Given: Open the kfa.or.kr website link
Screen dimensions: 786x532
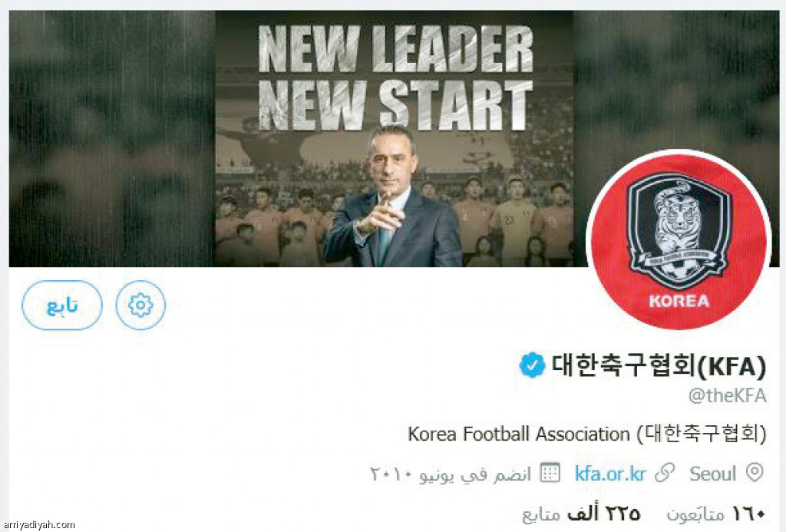Looking at the screenshot, I should (x=610, y=474).
